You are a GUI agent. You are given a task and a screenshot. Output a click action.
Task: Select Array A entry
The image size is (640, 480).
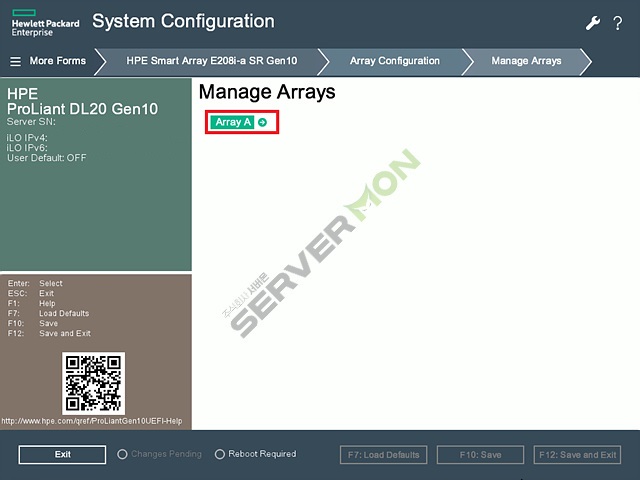click(x=233, y=122)
